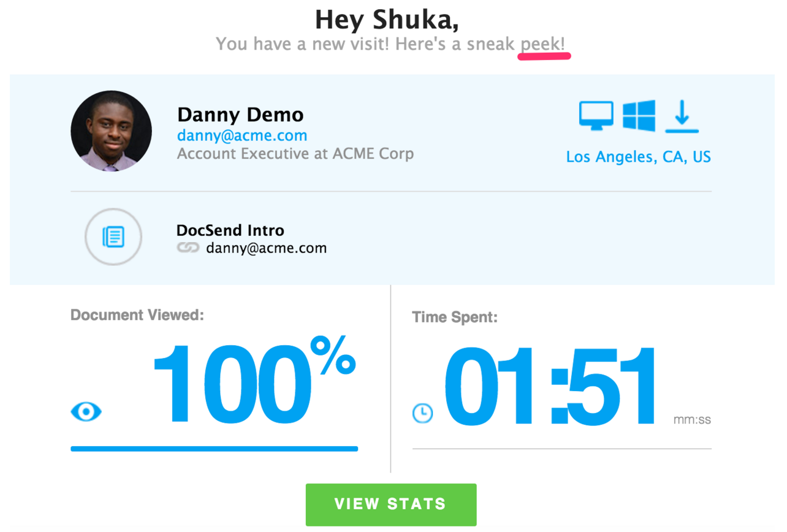The image size is (787, 532).
Task: Click the underlined word peek!
Action: click(x=543, y=44)
